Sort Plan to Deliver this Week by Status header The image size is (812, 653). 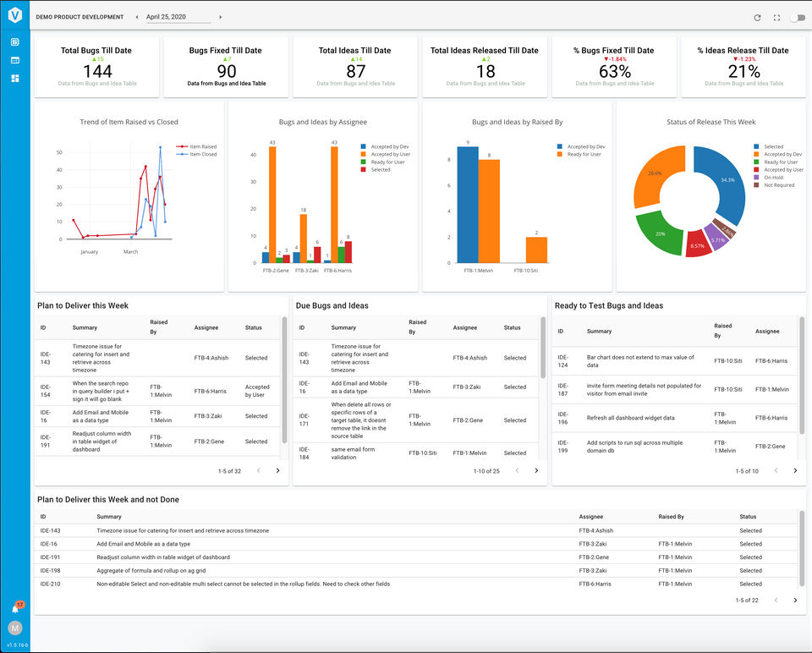coord(253,328)
